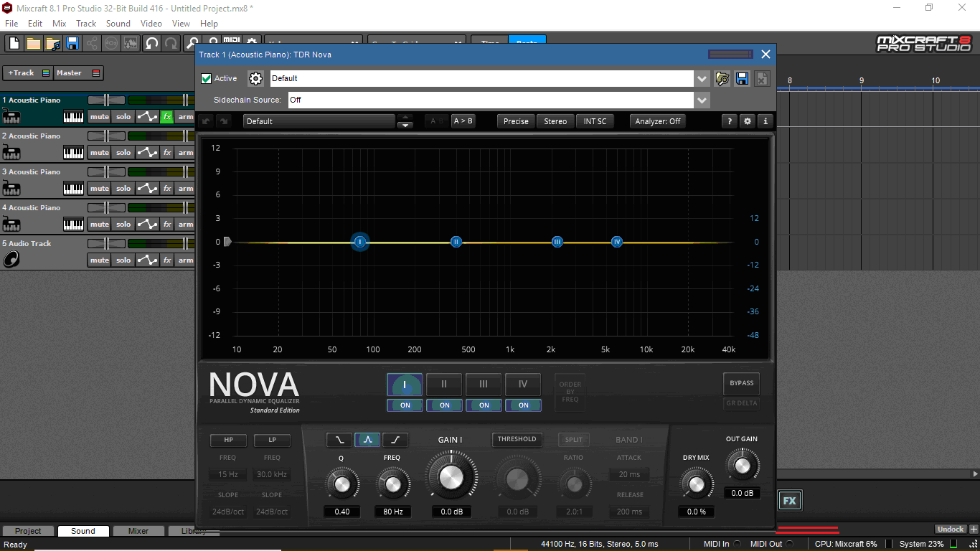The height and width of the screenshot is (551, 980).
Task: Expand the Default preset dropdown in plugin header
Action: (x=702, y=78)
